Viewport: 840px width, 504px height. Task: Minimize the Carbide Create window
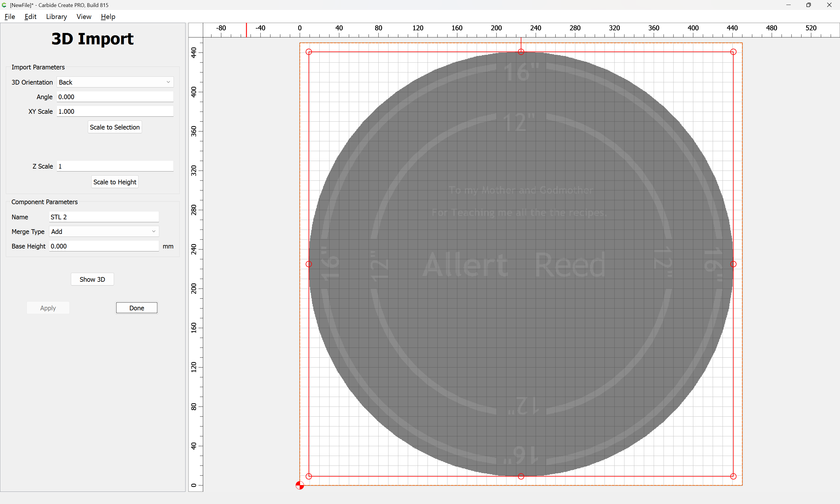coord(788,5)
